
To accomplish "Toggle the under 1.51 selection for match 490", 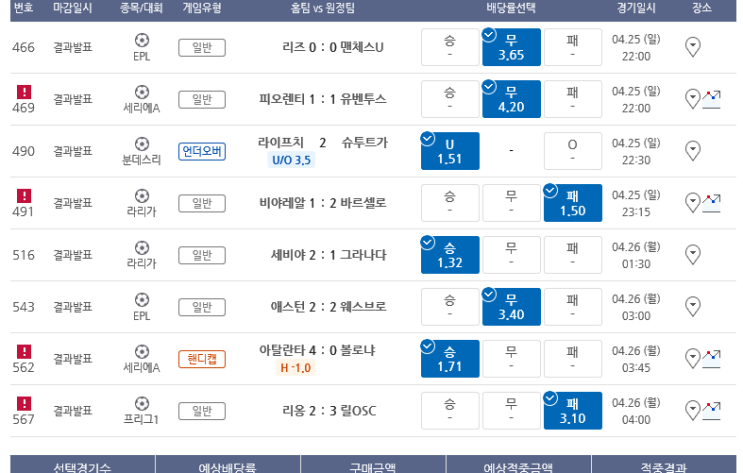I will tap(450, 151).
